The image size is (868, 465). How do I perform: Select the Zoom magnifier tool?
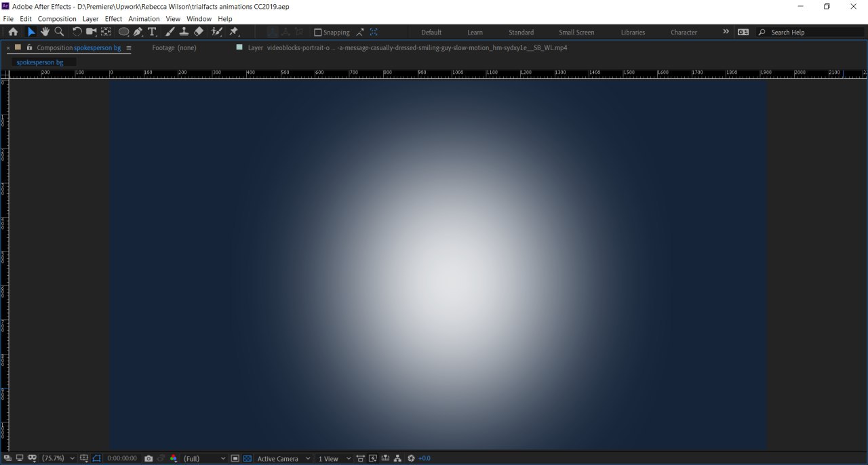pyautogui.click(x=59, y=32)
